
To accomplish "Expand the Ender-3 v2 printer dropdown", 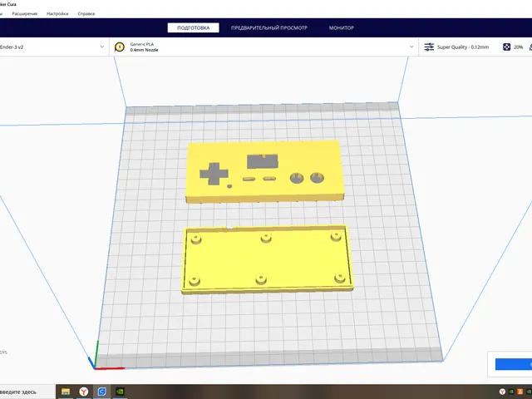I will 101,47.
